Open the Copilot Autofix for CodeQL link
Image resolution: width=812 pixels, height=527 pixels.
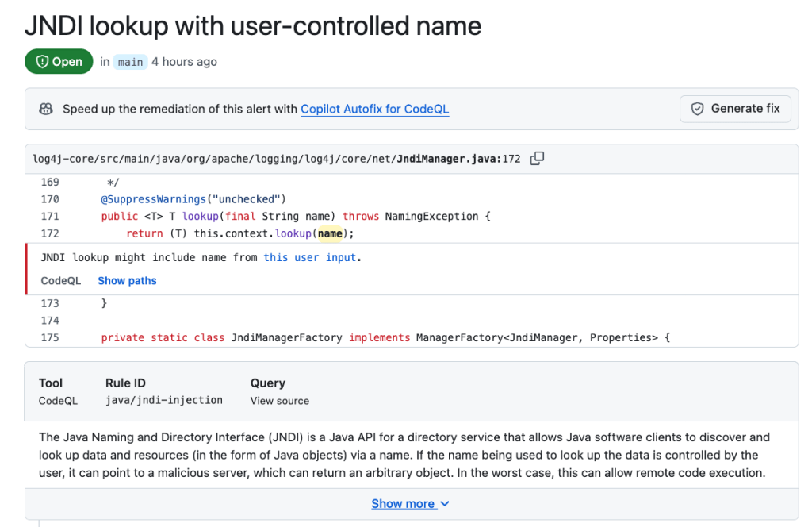coord(374,109)
